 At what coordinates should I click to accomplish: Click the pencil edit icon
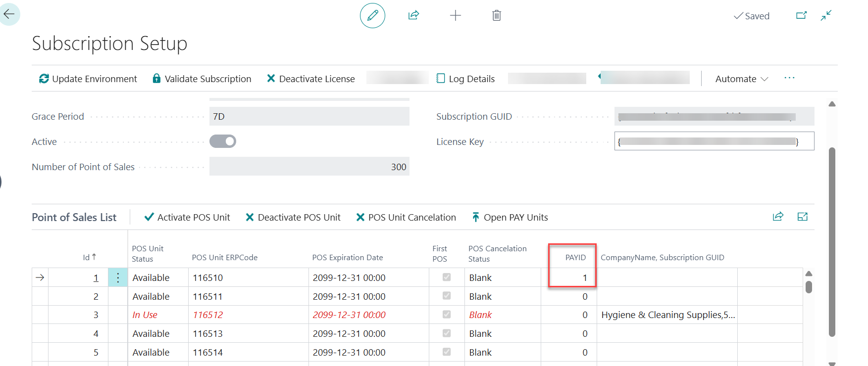[x=372, y=15]
